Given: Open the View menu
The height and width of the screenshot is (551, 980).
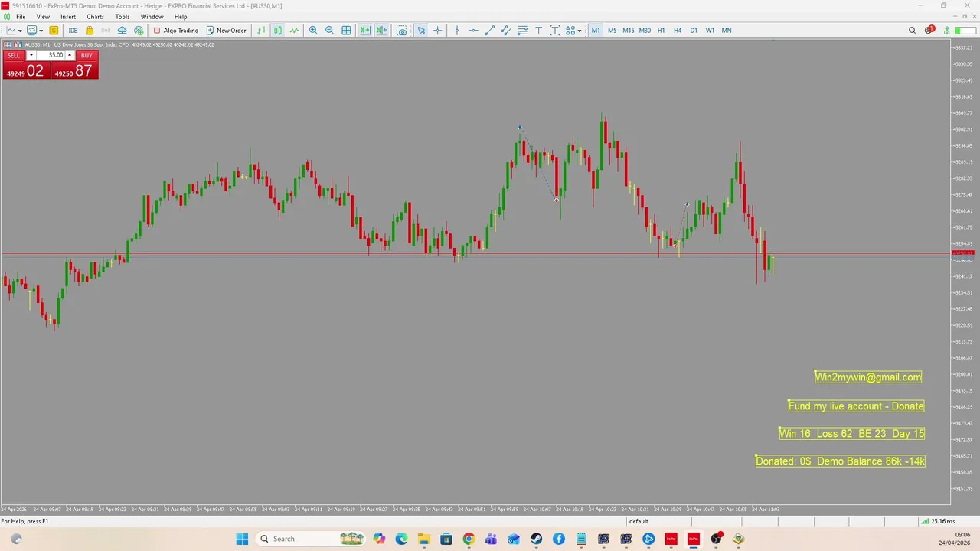Looking at the screenshot, I should click(43, 17).
